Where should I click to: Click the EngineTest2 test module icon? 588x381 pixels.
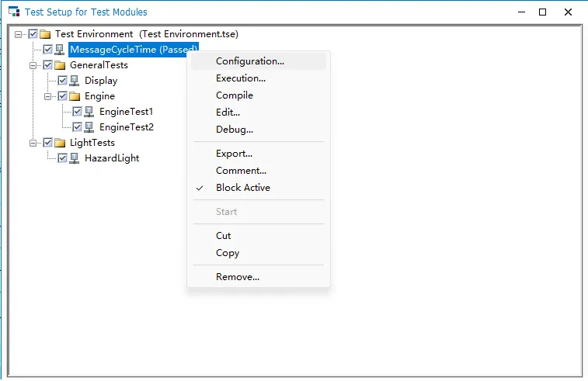point(89,127)
